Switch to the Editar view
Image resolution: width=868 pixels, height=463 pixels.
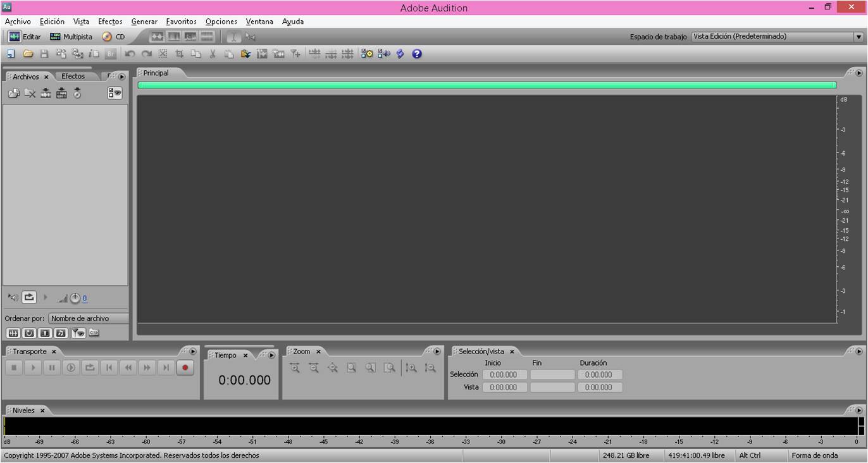point(25,37)
